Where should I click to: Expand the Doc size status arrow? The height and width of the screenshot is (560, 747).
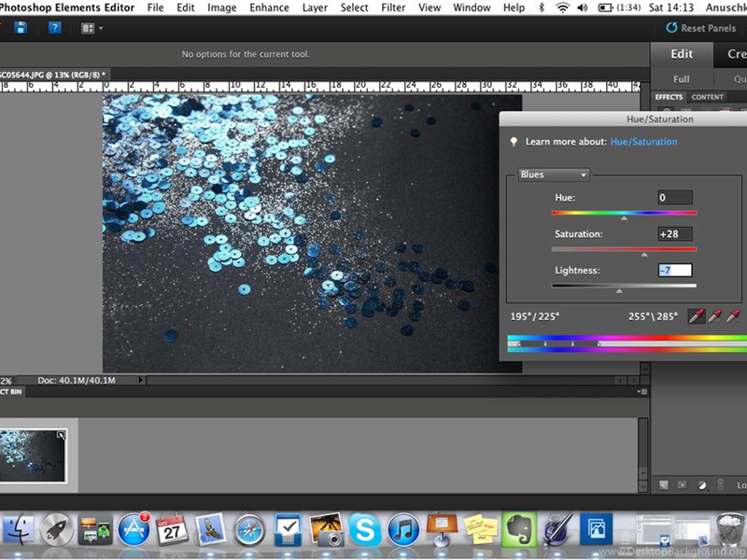click(x=141, y=380)
